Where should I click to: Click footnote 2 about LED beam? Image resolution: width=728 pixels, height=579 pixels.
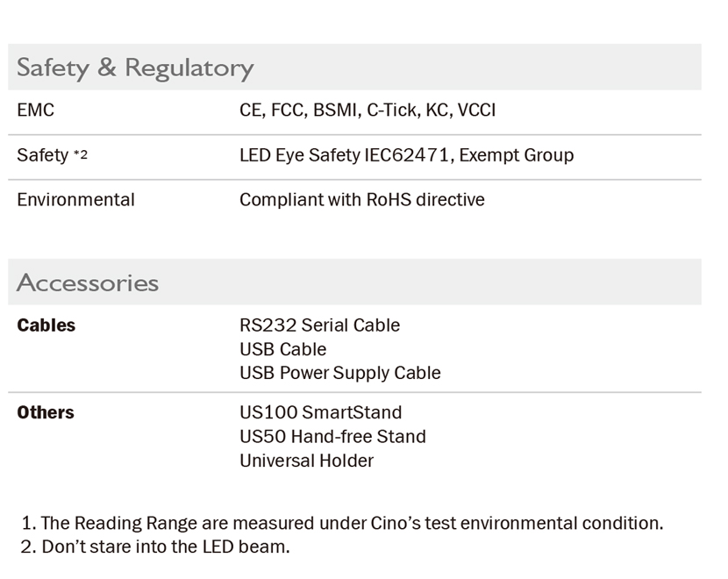coord(155,547)
